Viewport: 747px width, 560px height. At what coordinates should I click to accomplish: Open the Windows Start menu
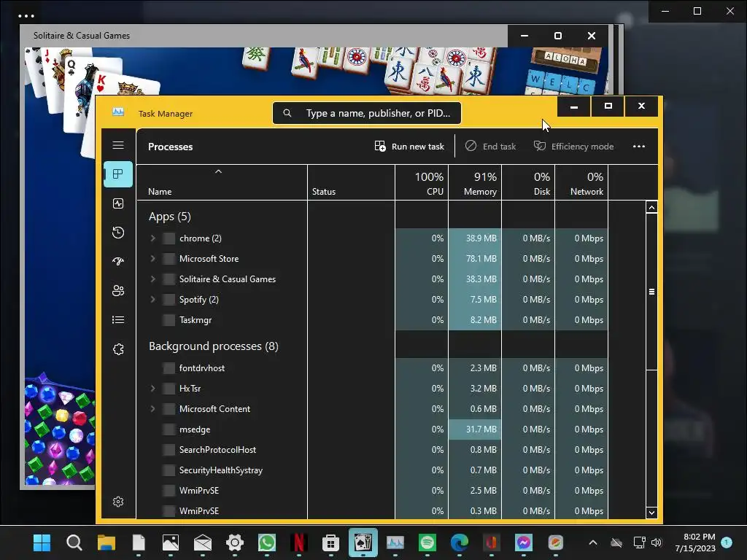click(42, 542)
